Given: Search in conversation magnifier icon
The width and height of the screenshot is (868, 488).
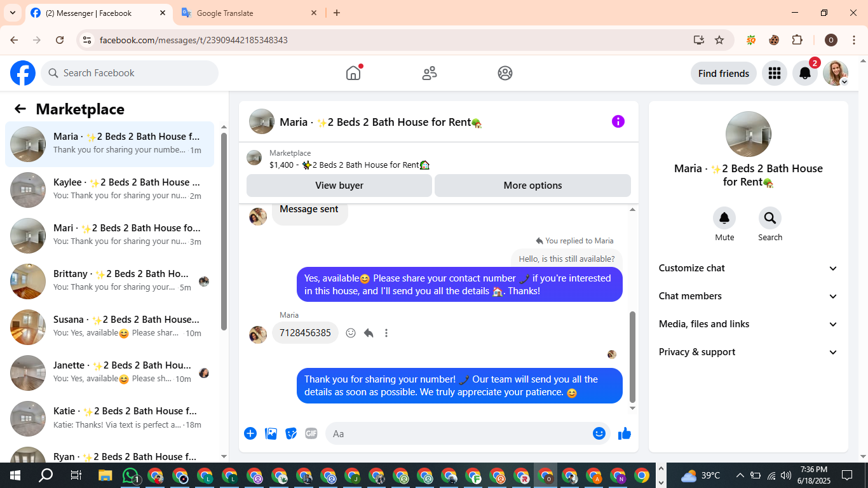Looking at the screenshot, I should tap(770, 219).
